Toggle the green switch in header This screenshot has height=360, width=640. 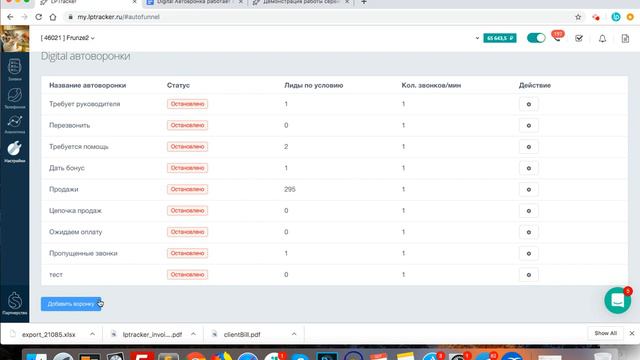coord(536,38)
